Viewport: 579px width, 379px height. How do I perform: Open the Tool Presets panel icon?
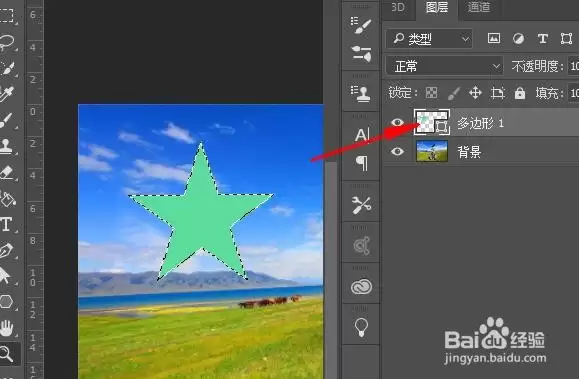tap(361, 205)
